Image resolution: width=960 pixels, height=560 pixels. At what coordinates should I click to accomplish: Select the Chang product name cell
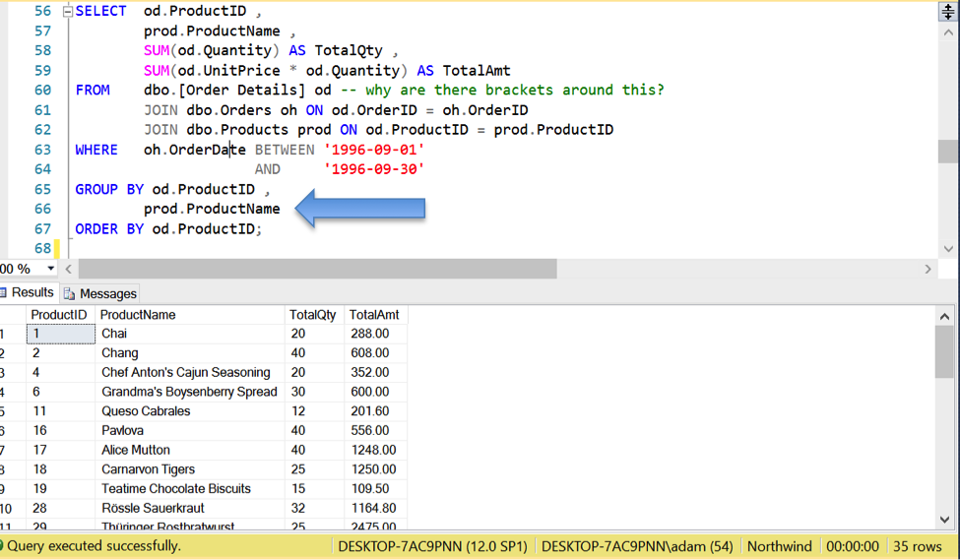(x=190, y=353)
